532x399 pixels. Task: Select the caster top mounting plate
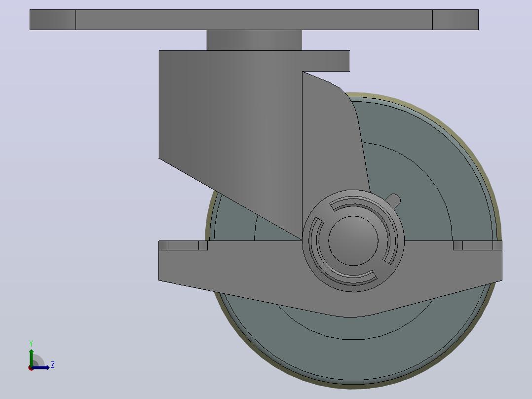254,20
